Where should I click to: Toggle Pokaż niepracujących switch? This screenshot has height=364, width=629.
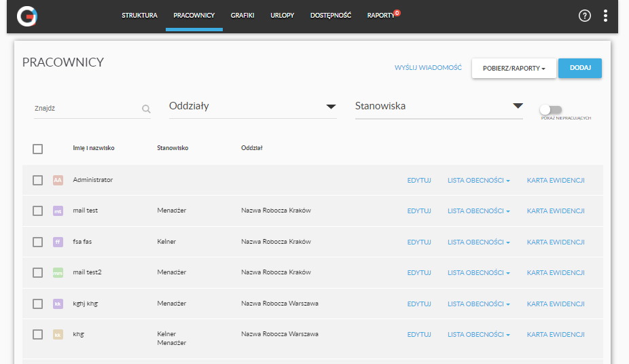click(x=551, y=109)
